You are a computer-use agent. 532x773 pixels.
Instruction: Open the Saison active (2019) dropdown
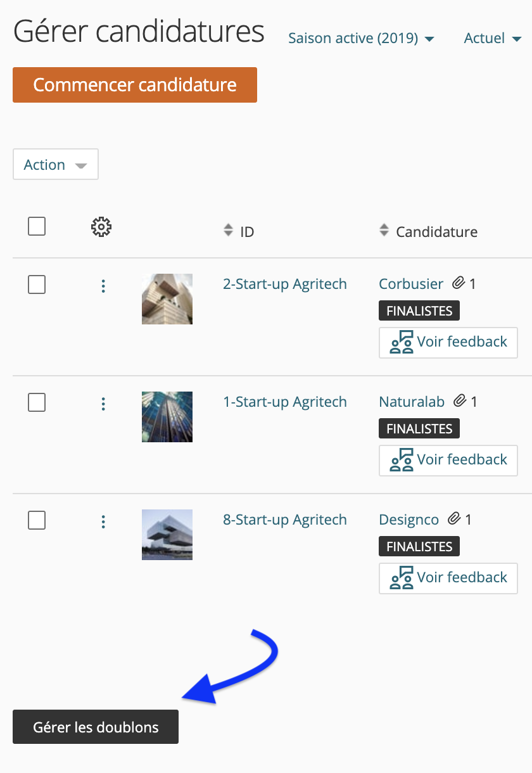(x=361, y=38)
